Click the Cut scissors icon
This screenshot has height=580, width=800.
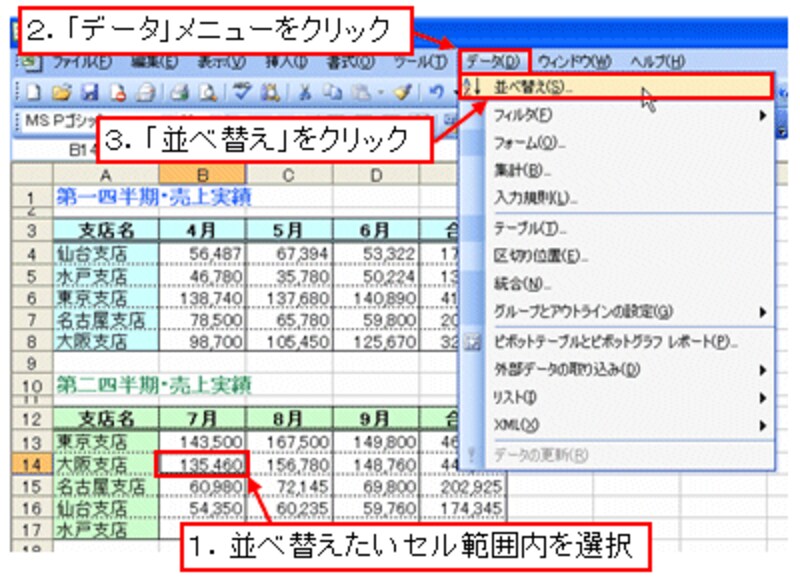coord(305,92)
